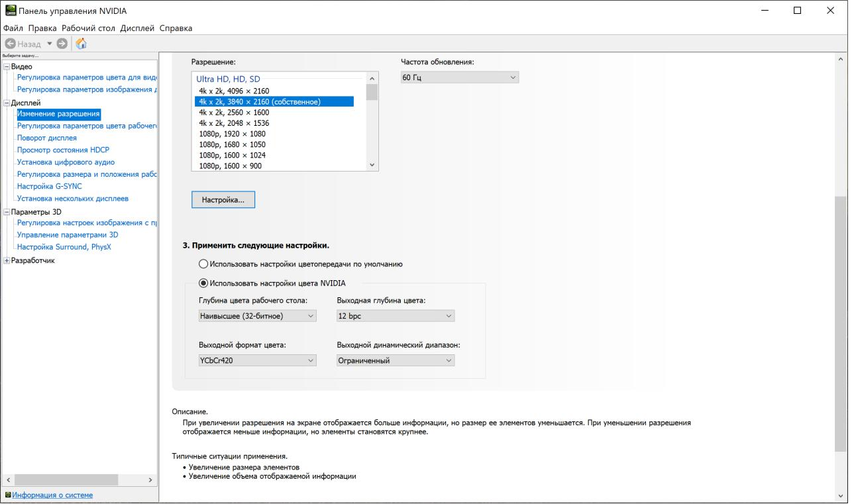Open the YCbCr420 output color format dropdown

click(258, 361)
